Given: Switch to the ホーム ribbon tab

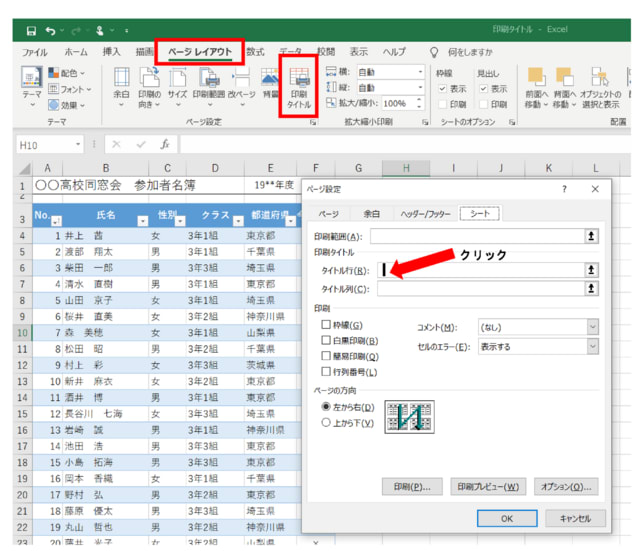Looking at the screenshot, I should [76, 52].
